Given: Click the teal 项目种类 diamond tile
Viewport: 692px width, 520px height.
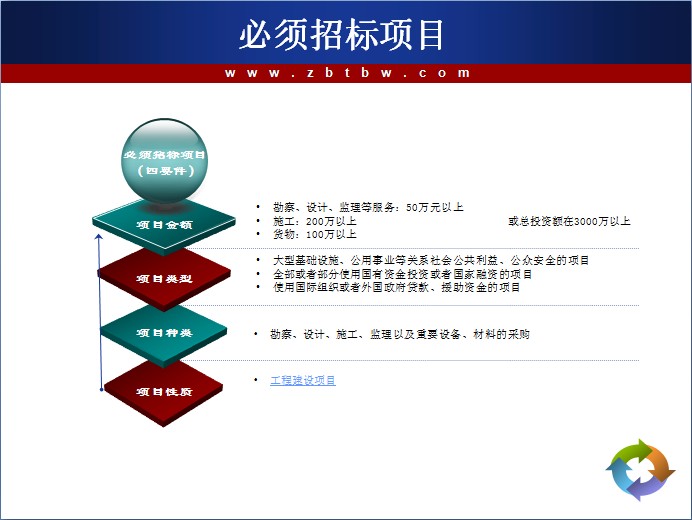Looking at the screenshot, I should [164, 333].
